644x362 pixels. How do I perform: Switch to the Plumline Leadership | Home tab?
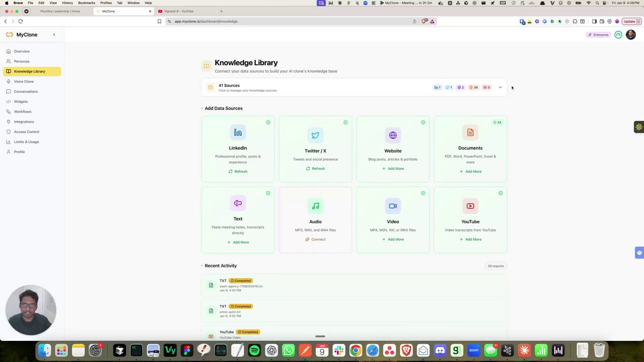(x=60, y=11)
